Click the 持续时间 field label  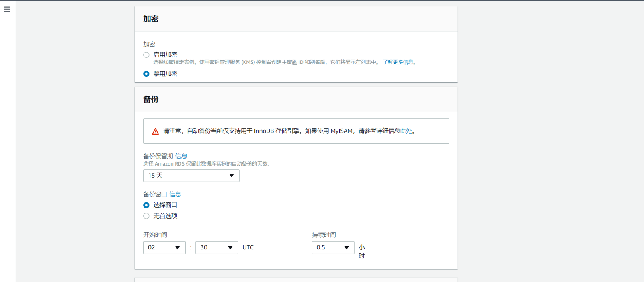tap(324, 235)
